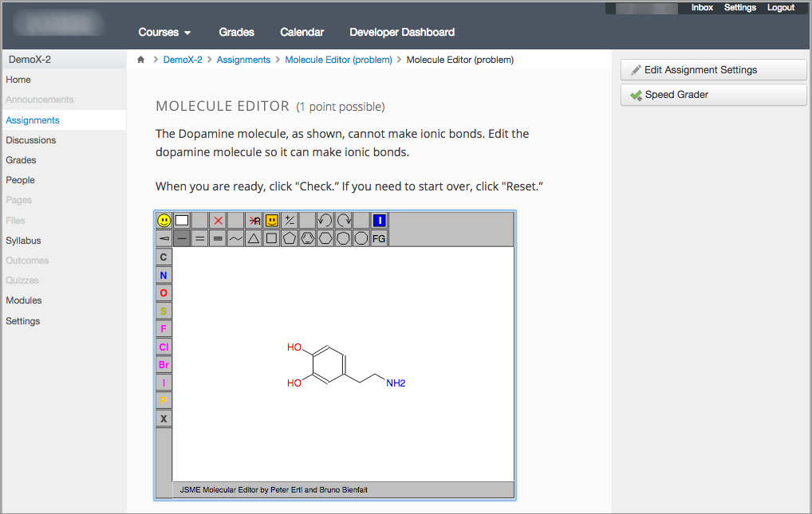Select the +/- charge tool
The image size is (812, 514).
click(289, 221)
